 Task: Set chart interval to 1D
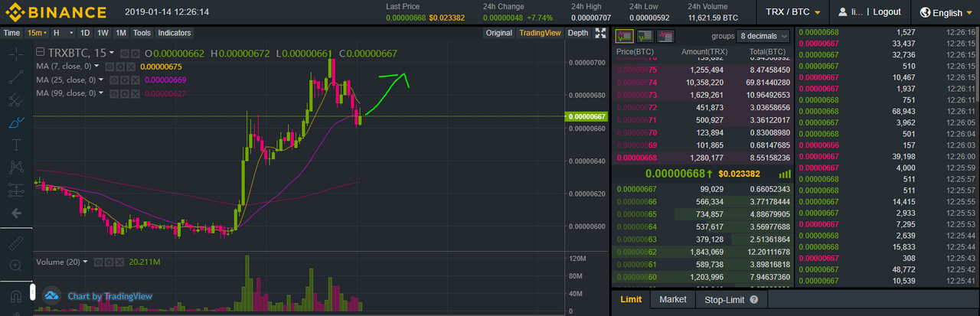[x=85, y=33]
